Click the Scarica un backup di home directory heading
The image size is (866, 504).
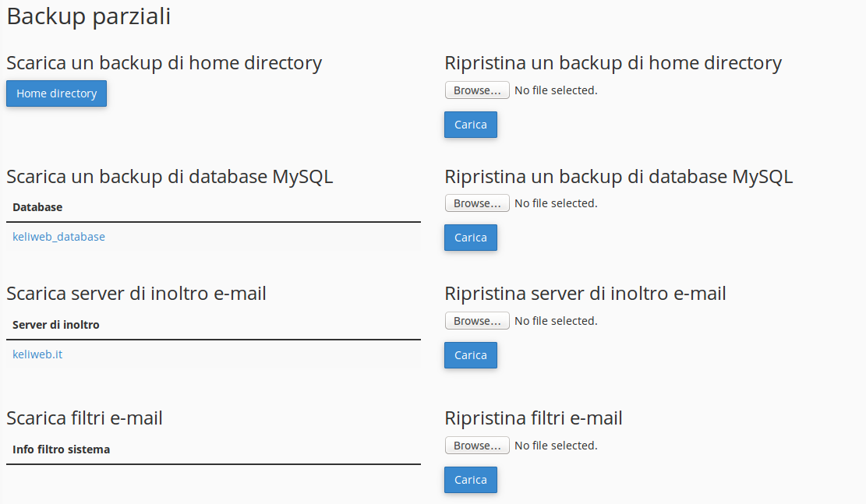(x=164, y=63)
